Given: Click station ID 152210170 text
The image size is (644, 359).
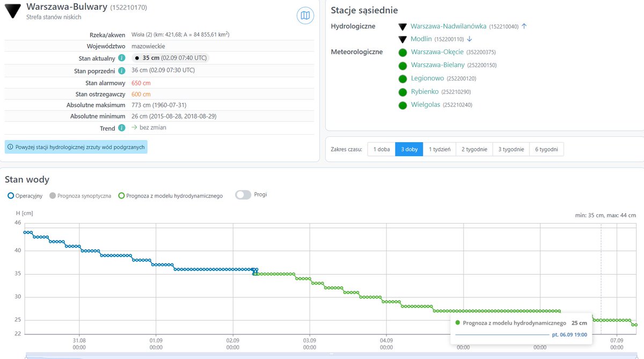Looking at the screenshot, I should click(128, 8).
